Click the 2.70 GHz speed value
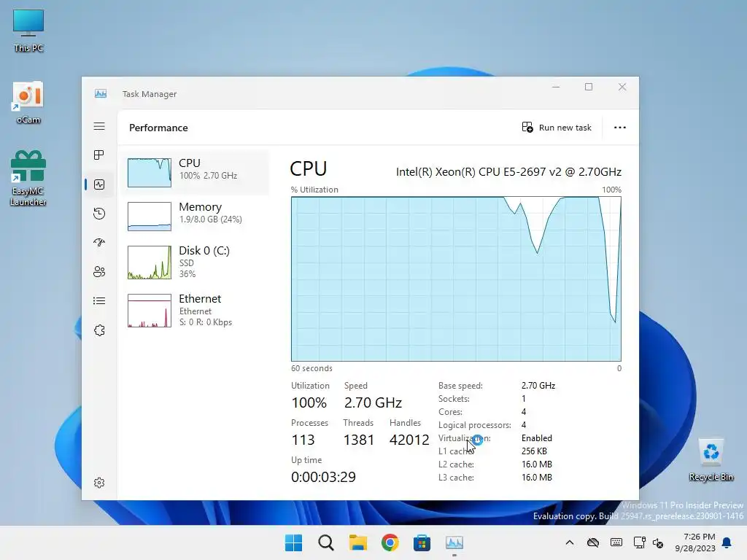The height and width of the screenshot is (560, 747). [x=373, y=402]
